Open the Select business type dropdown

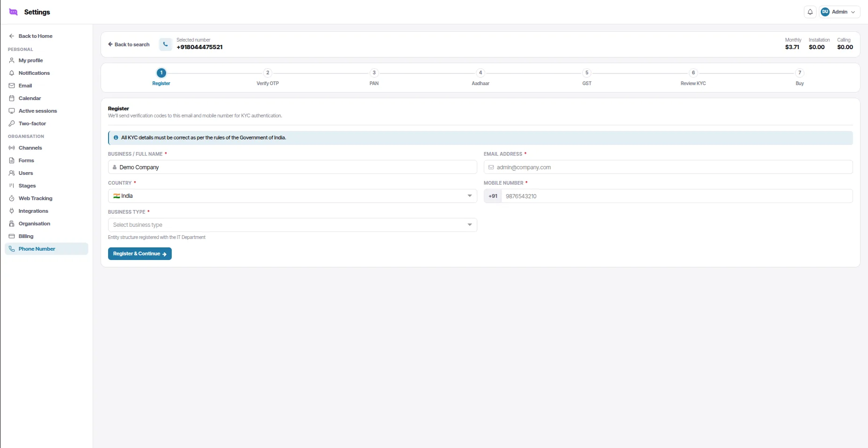[292, 225]
